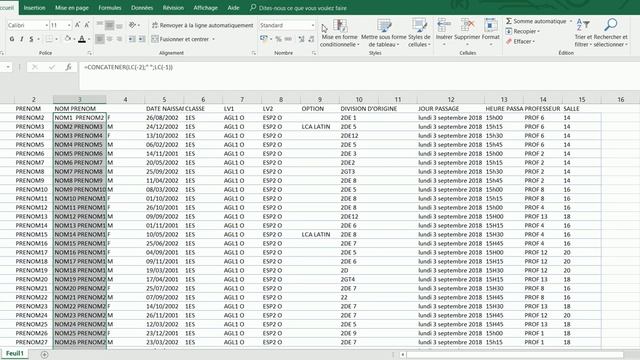Click the formula bar CONCATENER text
The image size is (640, 360).
tap(128, 67)
